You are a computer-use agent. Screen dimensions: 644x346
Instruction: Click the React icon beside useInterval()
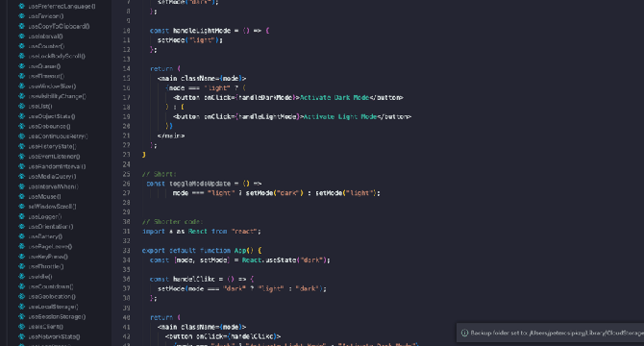pos(22,37)
